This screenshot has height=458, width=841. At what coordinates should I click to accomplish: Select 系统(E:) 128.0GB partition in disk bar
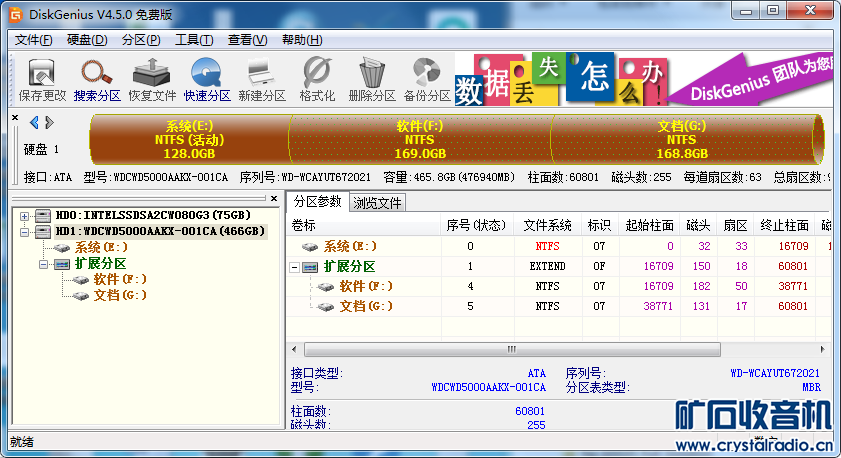(189, 139)
